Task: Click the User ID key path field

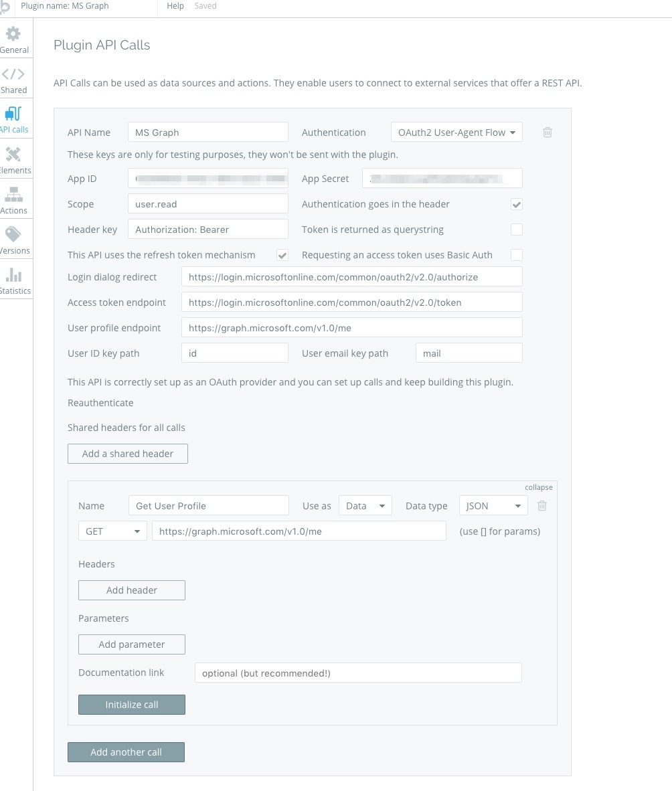Action: tap(234, 353)
